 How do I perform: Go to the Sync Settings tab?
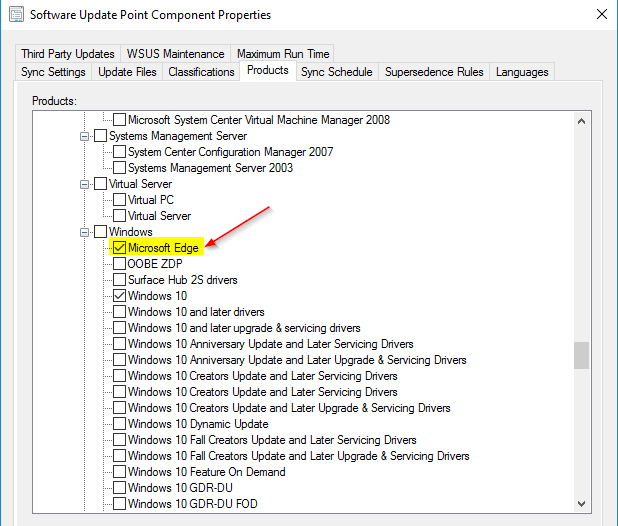click(x=53, y=72)
